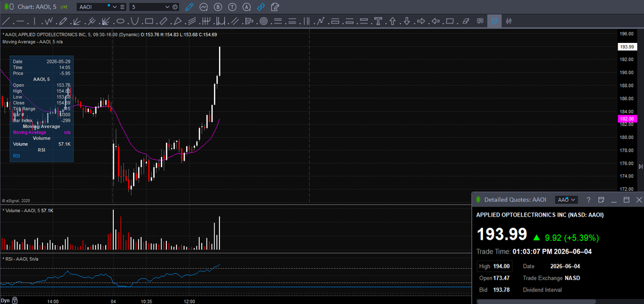Click the 193.99 price axis label
The height and width of the screenshot is (304, 644).
(x=626, y=47)
